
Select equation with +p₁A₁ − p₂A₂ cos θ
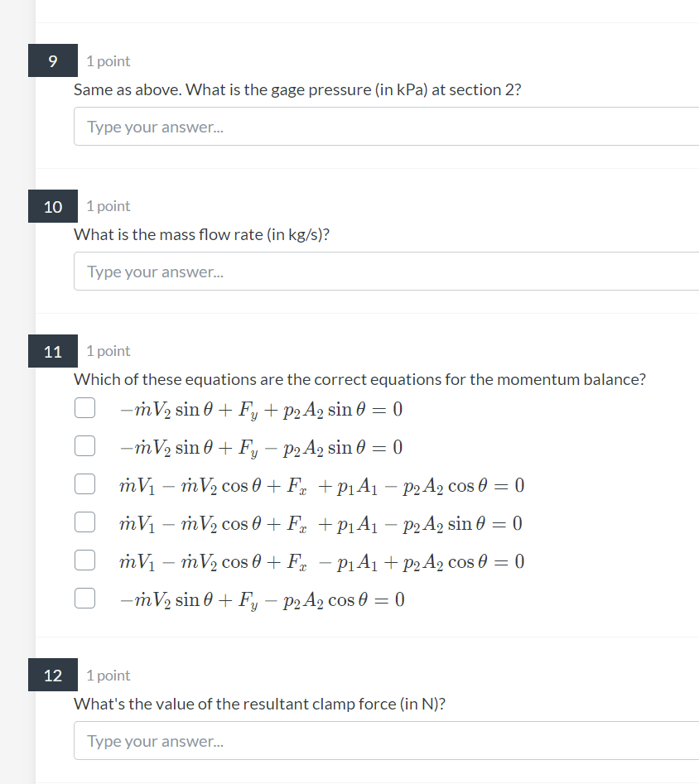pyautogui.click(x=84, y=484)
